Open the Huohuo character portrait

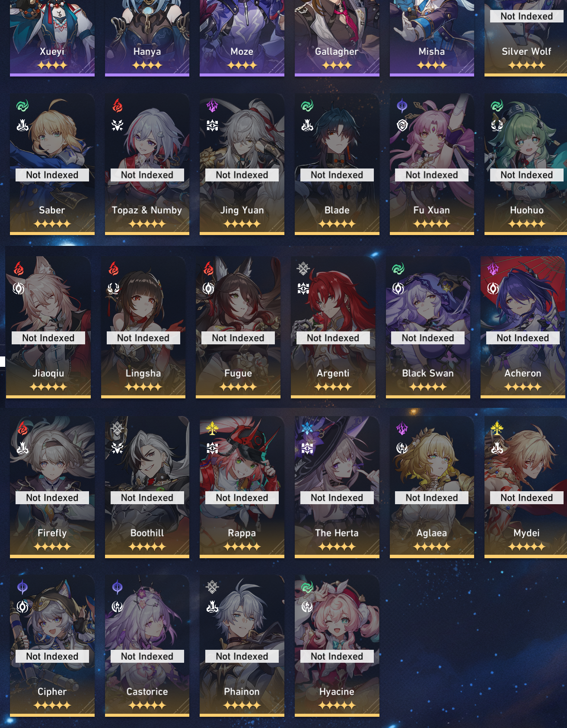pos(526,164)
